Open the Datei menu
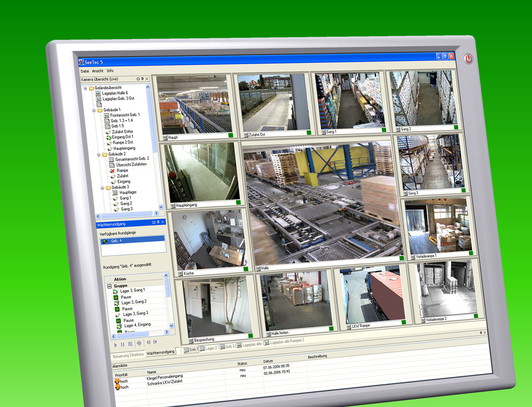 click(85, 71)
